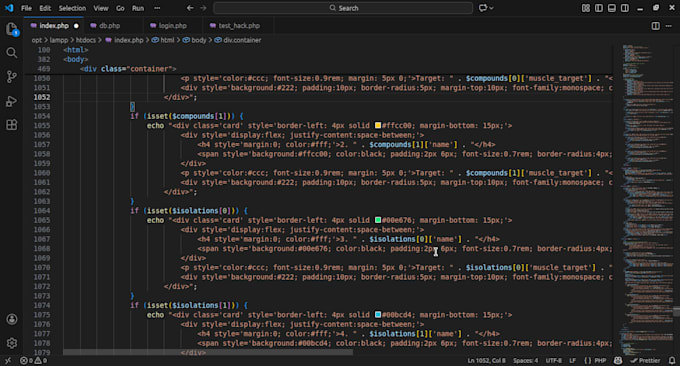Open the remote window indicator
Image resolution: width=680 pixels, height=366 pixels.
coord(8,360)
